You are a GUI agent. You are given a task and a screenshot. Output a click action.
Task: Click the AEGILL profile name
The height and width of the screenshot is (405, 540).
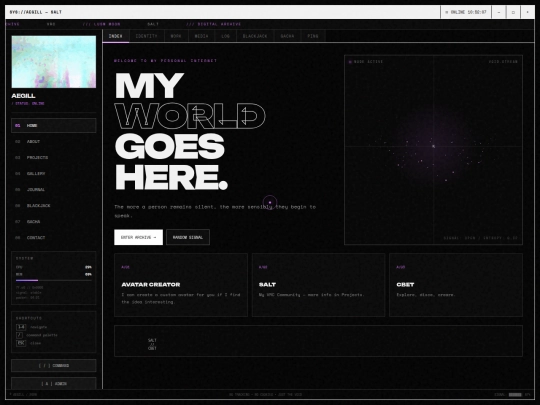pos(23,96)
